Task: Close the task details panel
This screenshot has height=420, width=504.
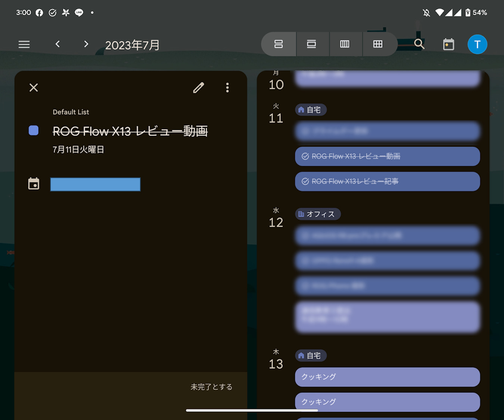Action: point(34,87)
